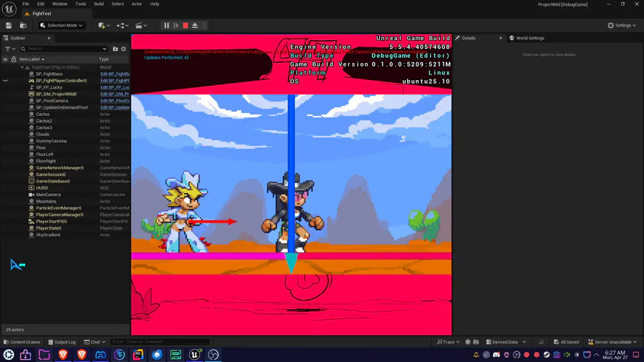This screenshot has height=362, width=644.
Task: Sort by the Type column header
Action: 104,59
